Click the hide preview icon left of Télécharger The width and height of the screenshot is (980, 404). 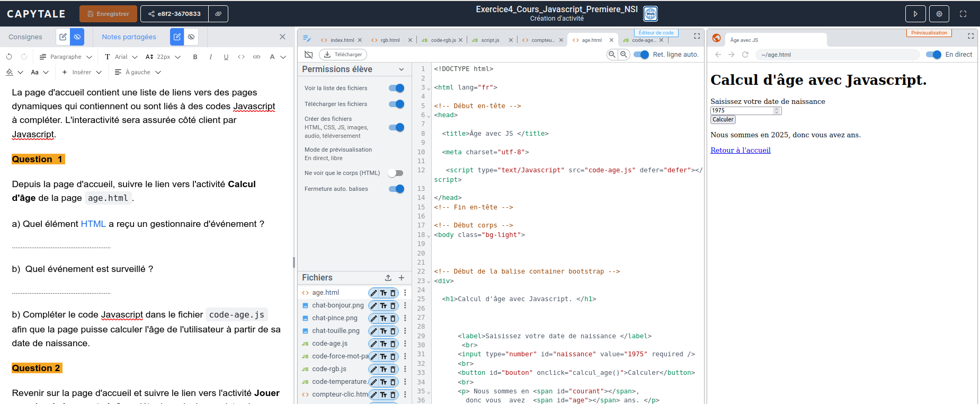[x=309, y=55]
